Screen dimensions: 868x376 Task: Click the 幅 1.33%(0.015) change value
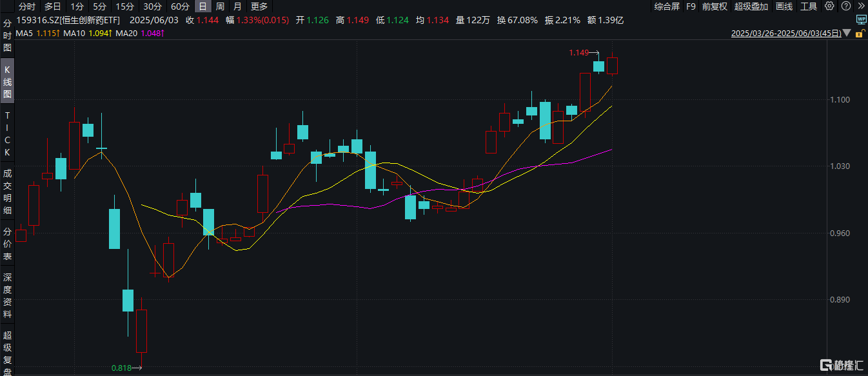[x=257, y=20]
